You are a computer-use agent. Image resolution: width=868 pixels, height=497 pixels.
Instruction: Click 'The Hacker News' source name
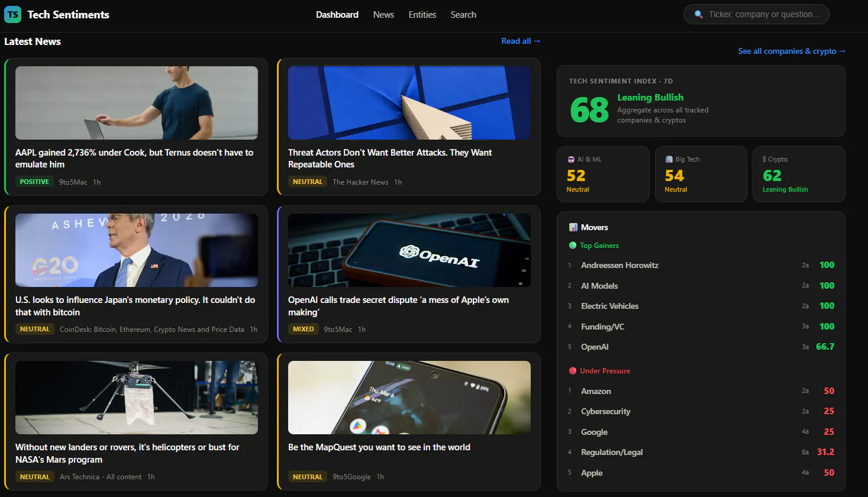(360, 182)
